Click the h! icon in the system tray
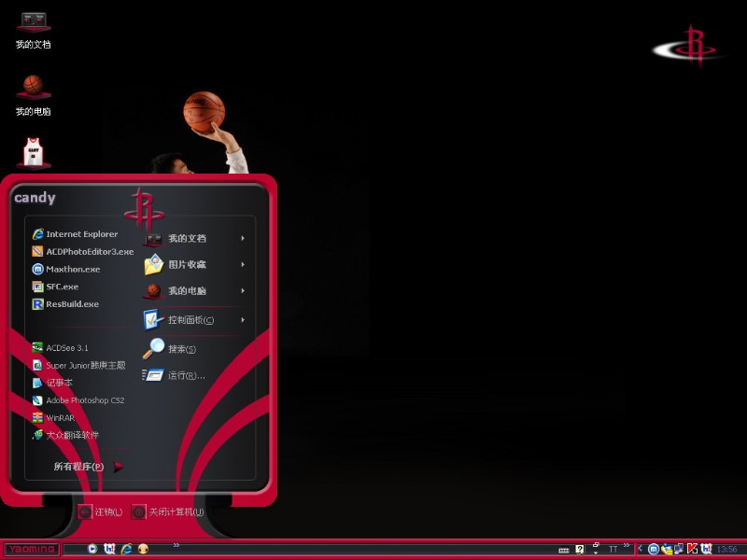The width and height of the screenshot is (747, 560). point(706,549)
